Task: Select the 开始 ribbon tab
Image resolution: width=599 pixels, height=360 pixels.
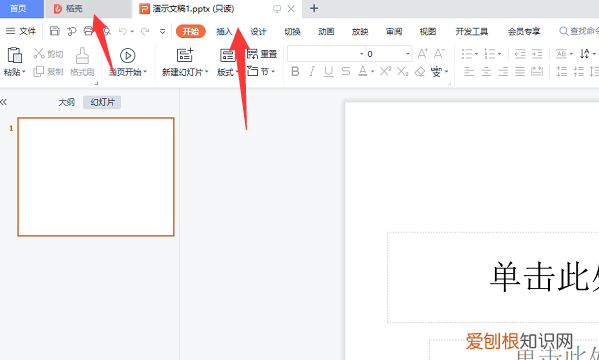Action: point(191,31)
